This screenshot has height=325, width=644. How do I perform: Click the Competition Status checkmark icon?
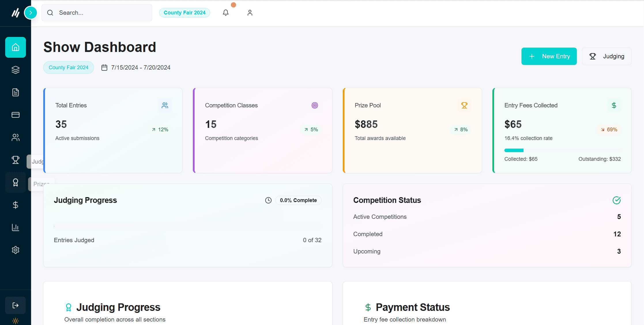click(x=617, y=200)
